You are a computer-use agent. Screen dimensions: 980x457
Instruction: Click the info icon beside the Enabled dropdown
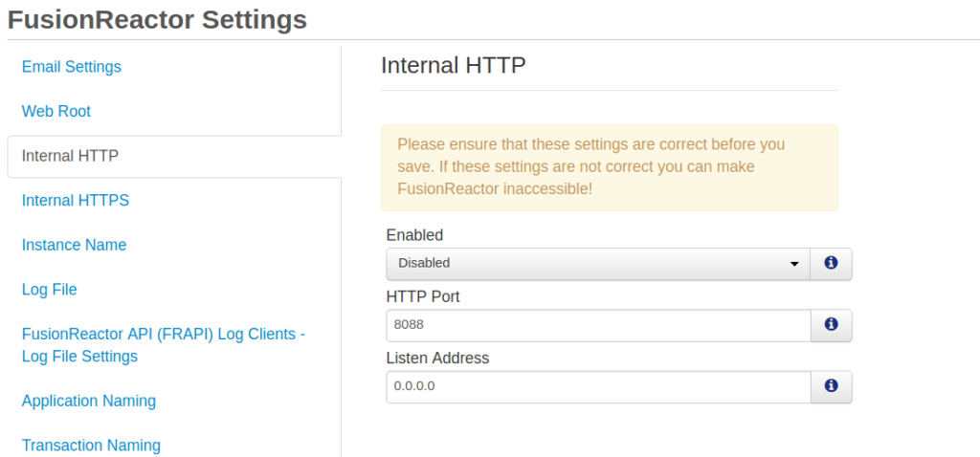(x=831, y=264)
